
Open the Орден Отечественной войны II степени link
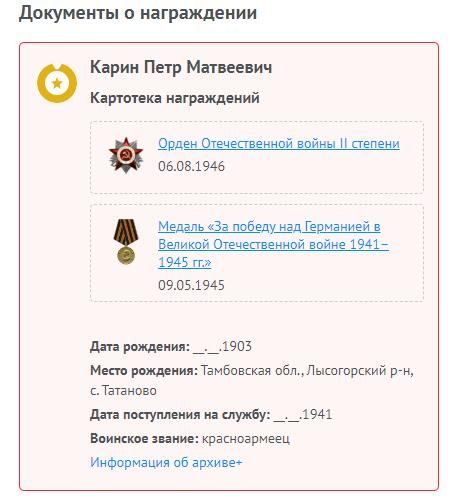click(279, 144)
